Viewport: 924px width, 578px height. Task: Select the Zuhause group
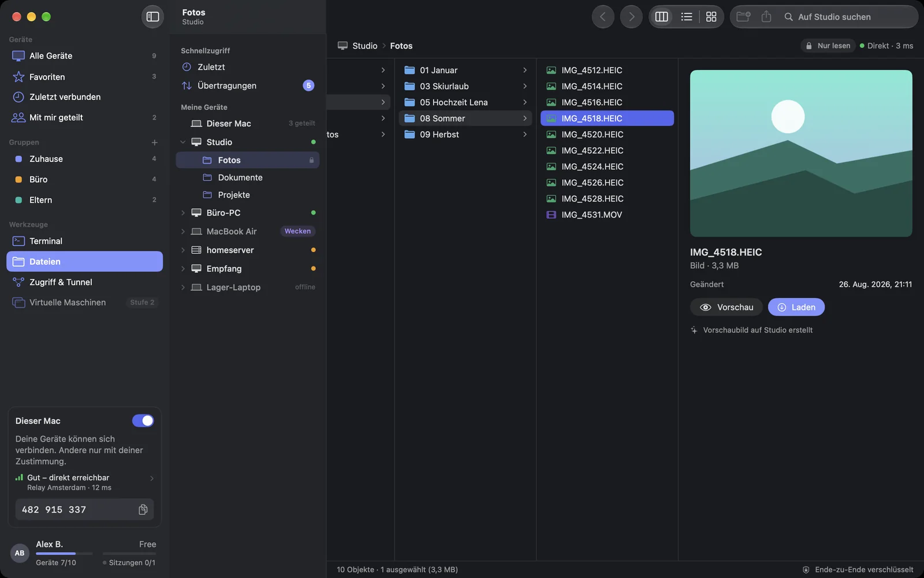pyautogui.click(x=84, y=159)
